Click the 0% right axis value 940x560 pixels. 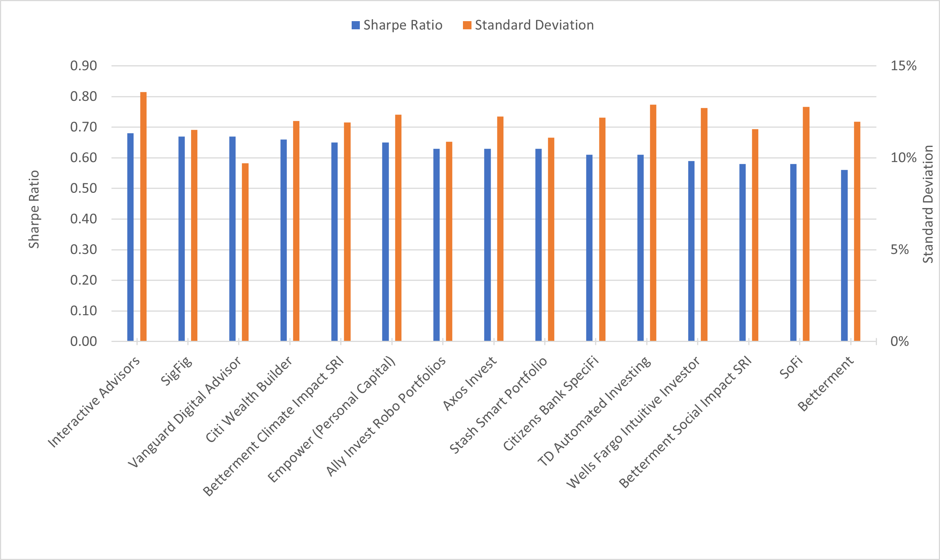[900, 341]
